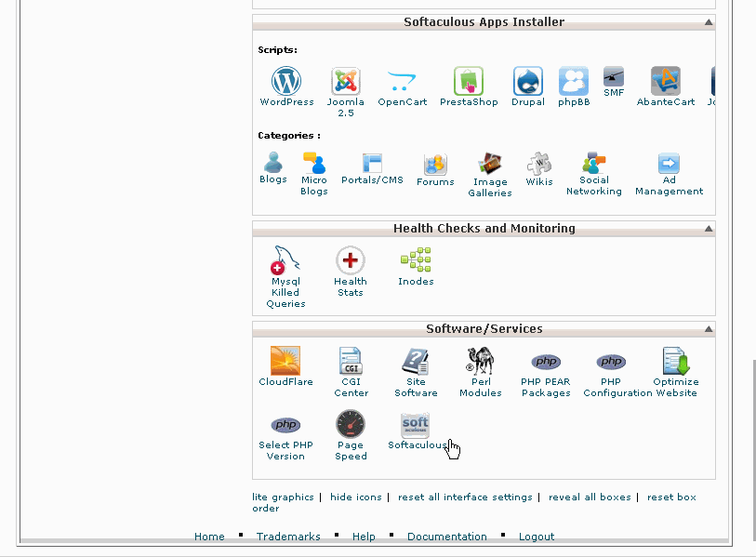This screenshot has width=756, height=557.
Task: Switch to lite graphics
Action: 283,497
